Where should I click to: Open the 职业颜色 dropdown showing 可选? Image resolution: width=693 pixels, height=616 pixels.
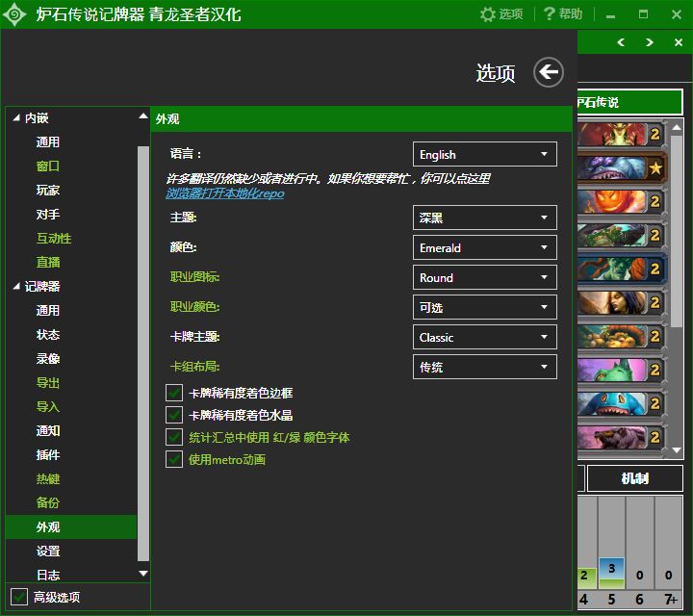point(485,307)
